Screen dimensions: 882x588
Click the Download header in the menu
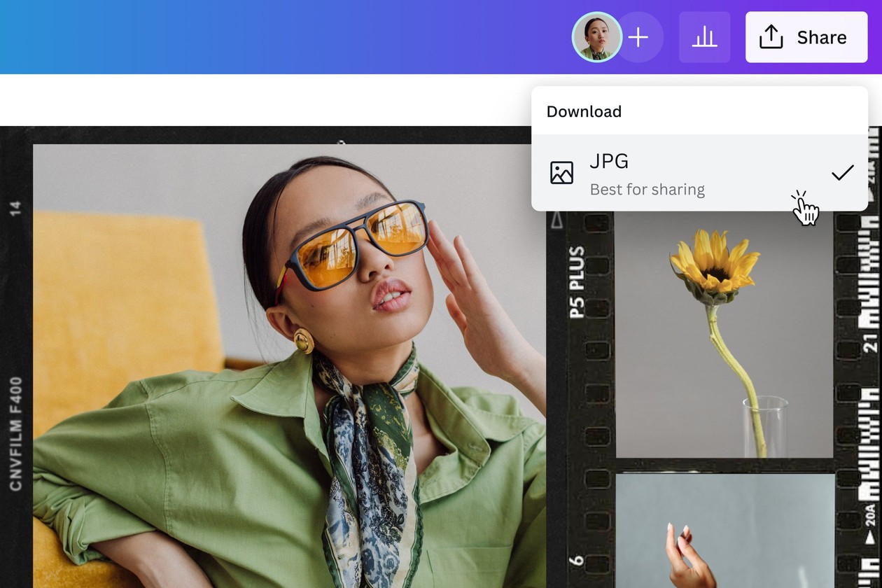[584, 111]
